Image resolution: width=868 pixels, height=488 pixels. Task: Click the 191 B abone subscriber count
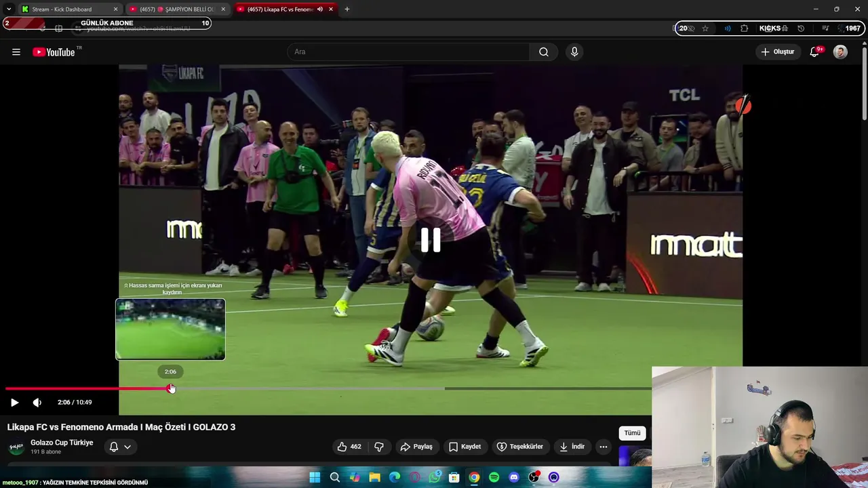pos(45,452)
